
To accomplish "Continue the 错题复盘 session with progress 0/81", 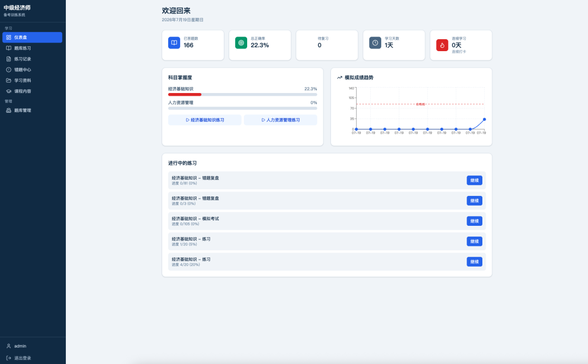I will coord(474,180).
